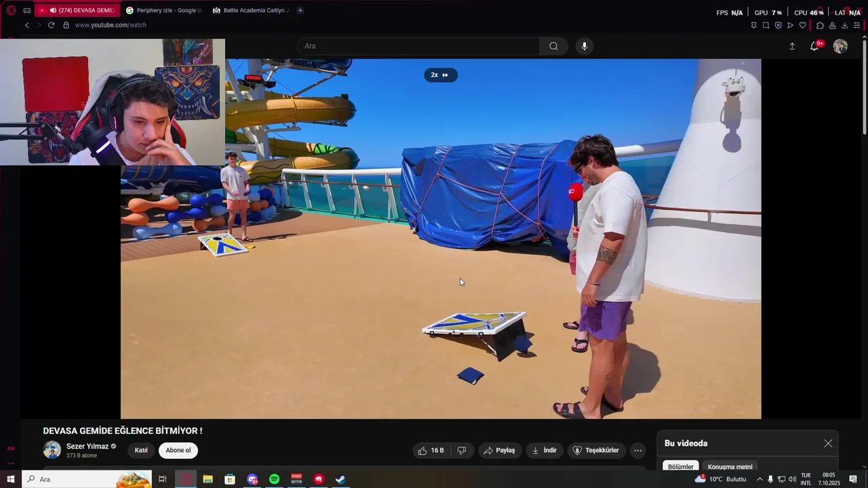868x488 pixels.
Task: Open Spotify from the taskbar
Action: (x=274, y=479)
